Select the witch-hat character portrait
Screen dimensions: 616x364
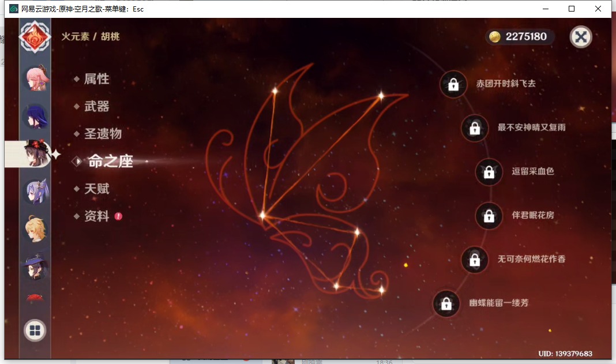pyautogui.click(x=36, y=266)
